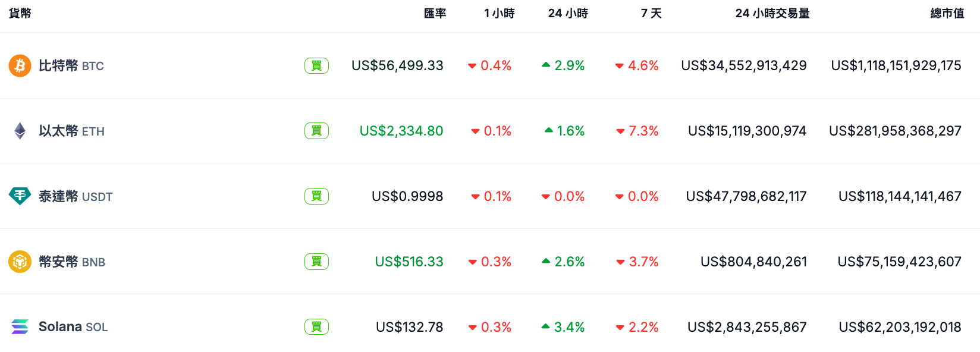Screen dimensions: 980x352
Task: Click the 買 buy badge for BTC
Action: tap(316, 65)
